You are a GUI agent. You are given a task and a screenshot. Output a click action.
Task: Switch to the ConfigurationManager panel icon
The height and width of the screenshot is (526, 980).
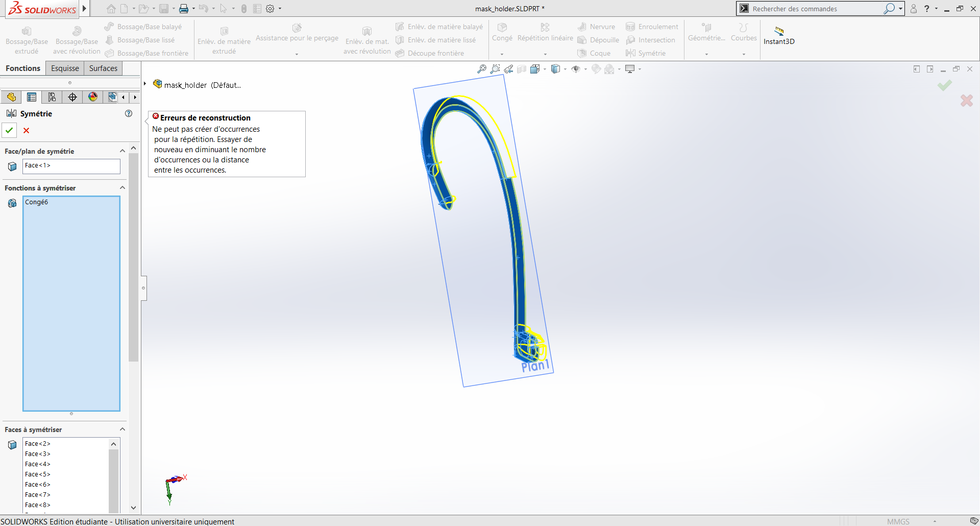52,97
